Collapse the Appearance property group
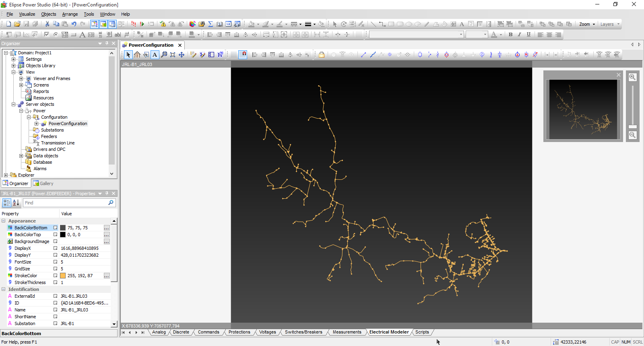 coord(4,221)
